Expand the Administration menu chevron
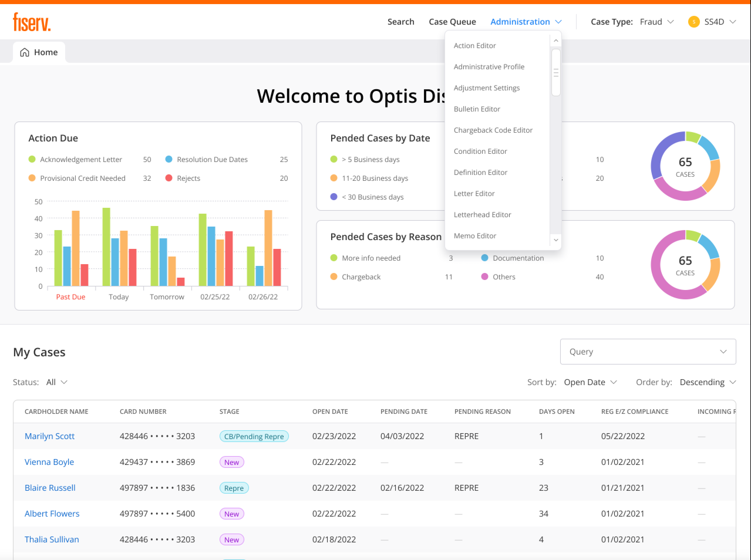The image size is (751, 560). pos(558,22)
